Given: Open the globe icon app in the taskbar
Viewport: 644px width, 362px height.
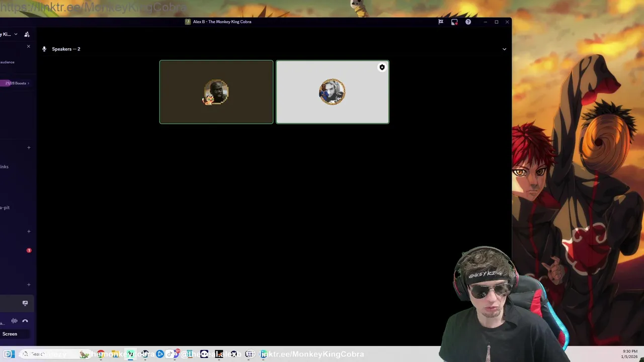Looking at the screenshot, I should tap(250, 354).
